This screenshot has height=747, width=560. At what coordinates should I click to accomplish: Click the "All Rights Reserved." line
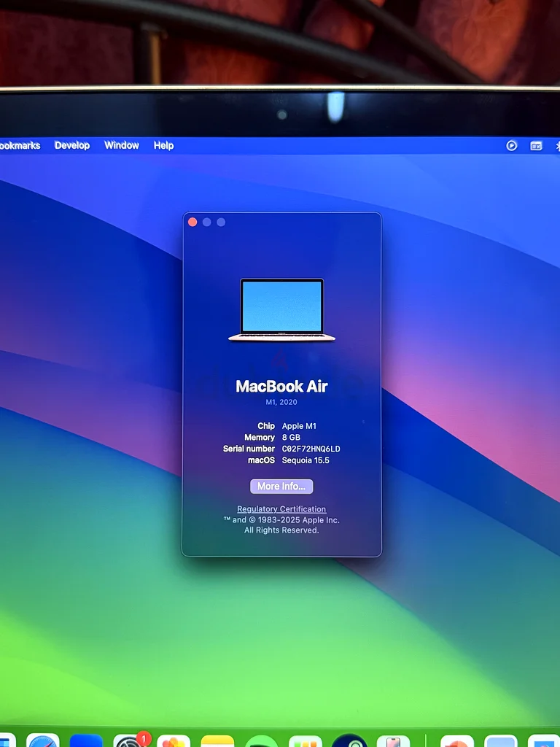click(281, 530)
